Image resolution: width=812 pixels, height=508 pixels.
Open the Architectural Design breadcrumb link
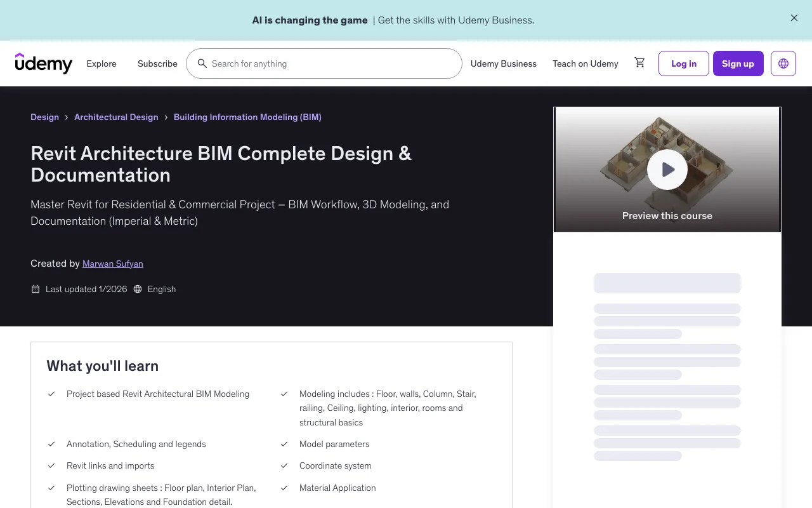click(x=116, y=117)
